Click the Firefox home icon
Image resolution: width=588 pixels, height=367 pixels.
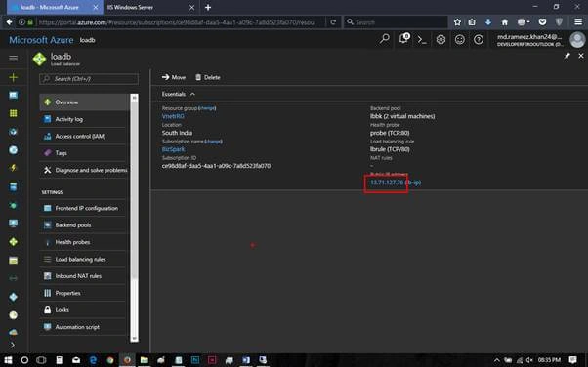505,22
